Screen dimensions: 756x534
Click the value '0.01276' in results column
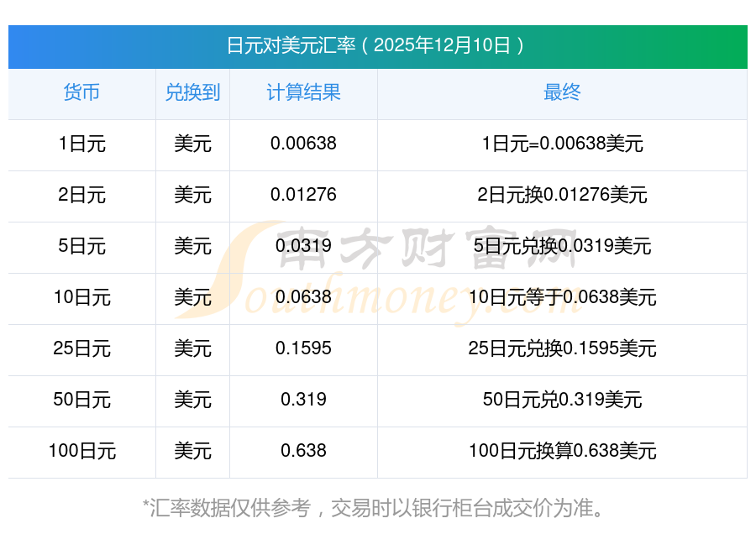pyautogui.click(x=303, y=195)
